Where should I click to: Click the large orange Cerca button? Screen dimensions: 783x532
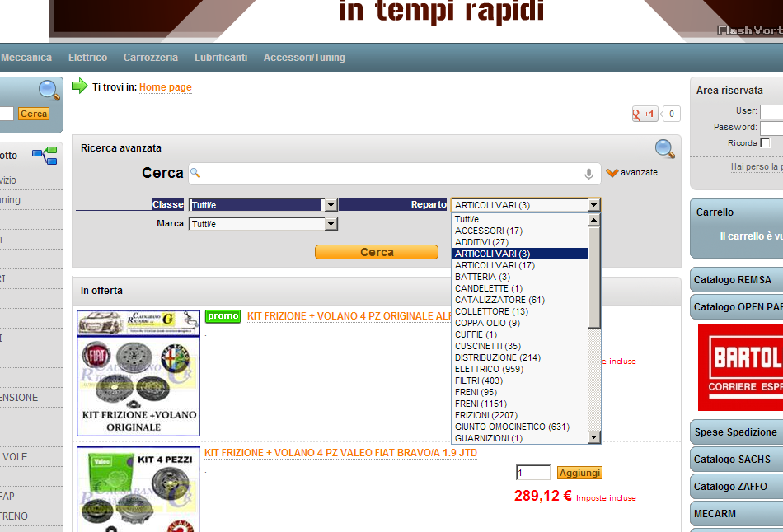coord(377,252)
